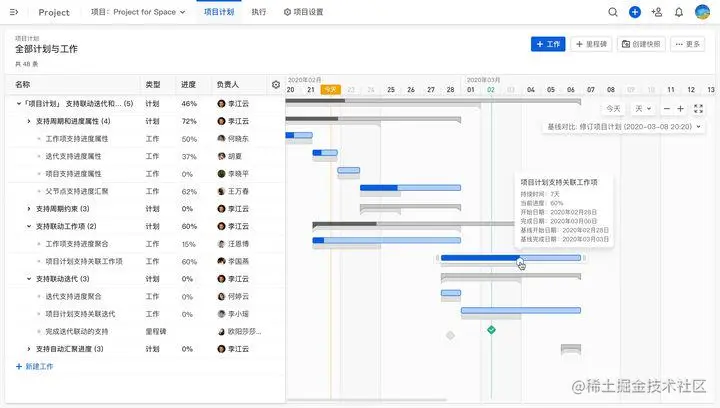
Task: Zoom in the Gantt chart with plus
Action: 681,109
